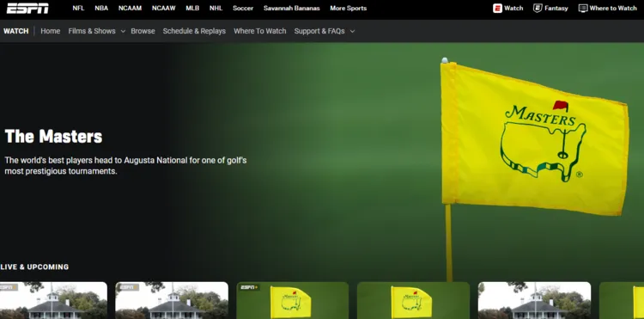Open the Browse tab
The width and height of the screenshot is (644, 319).
pos(143,31)
